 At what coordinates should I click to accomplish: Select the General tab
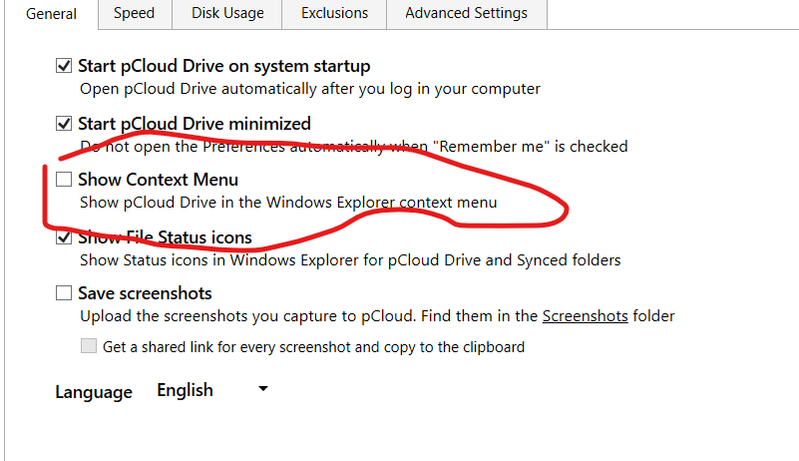point(51,14)
